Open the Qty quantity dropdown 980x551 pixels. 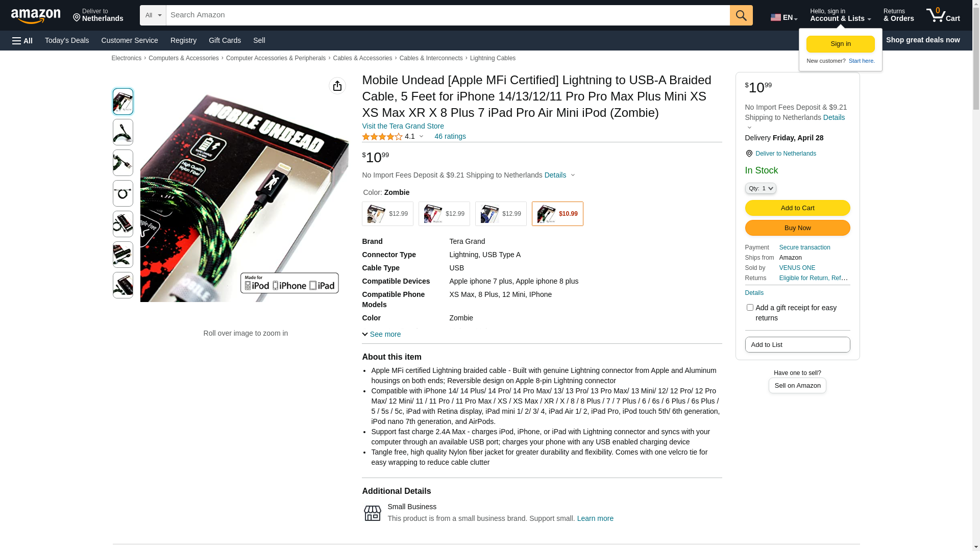tap(761, 188)
